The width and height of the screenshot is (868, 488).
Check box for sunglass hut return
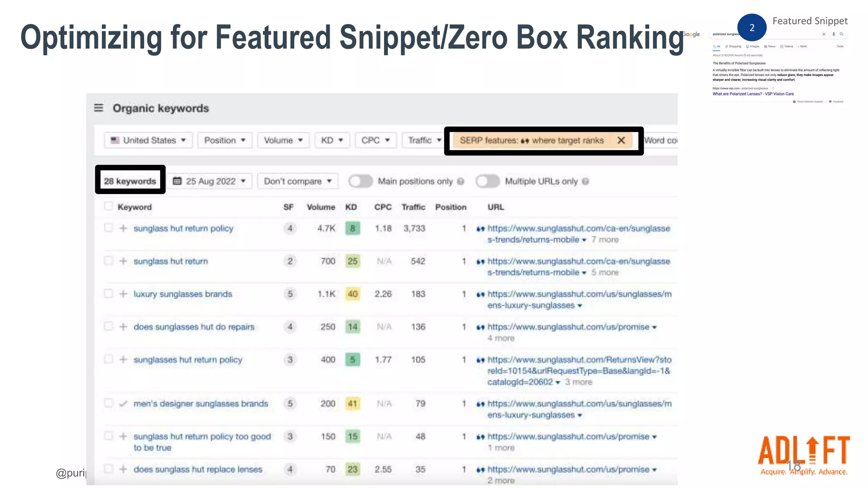(x=108, y=260)
